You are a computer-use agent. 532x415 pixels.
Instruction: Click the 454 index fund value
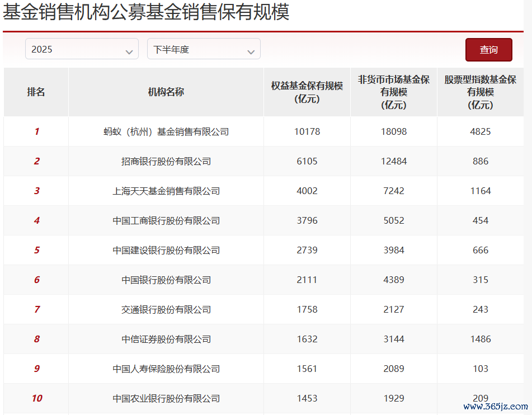pos(481,220)
